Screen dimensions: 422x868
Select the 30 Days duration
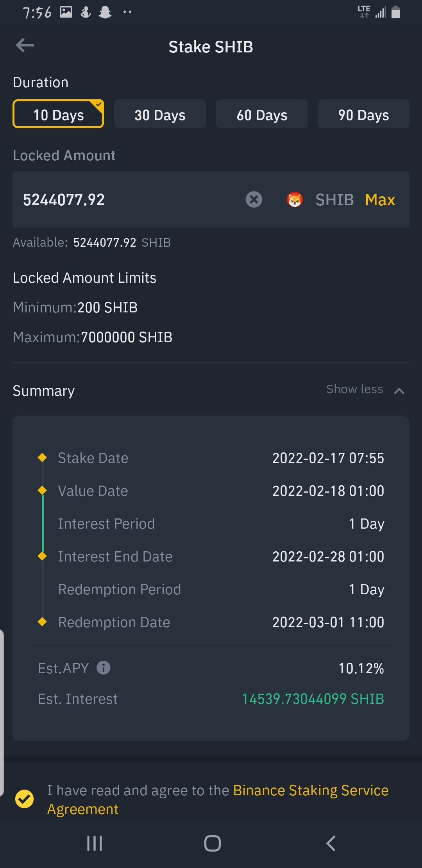160,114
